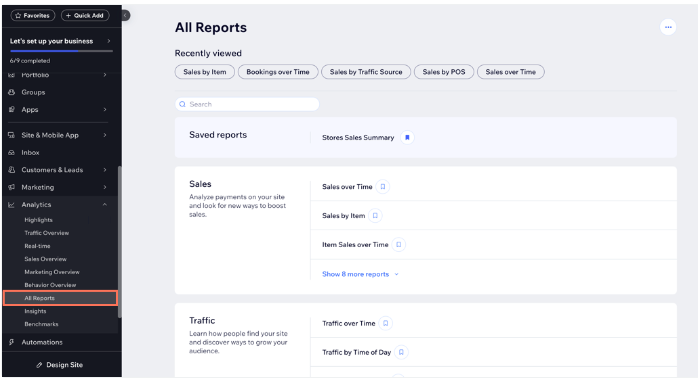The width and height of the screenshot is (698, 380).
Task: Click the Marketing megaphone icon
Action: (12, 187)
